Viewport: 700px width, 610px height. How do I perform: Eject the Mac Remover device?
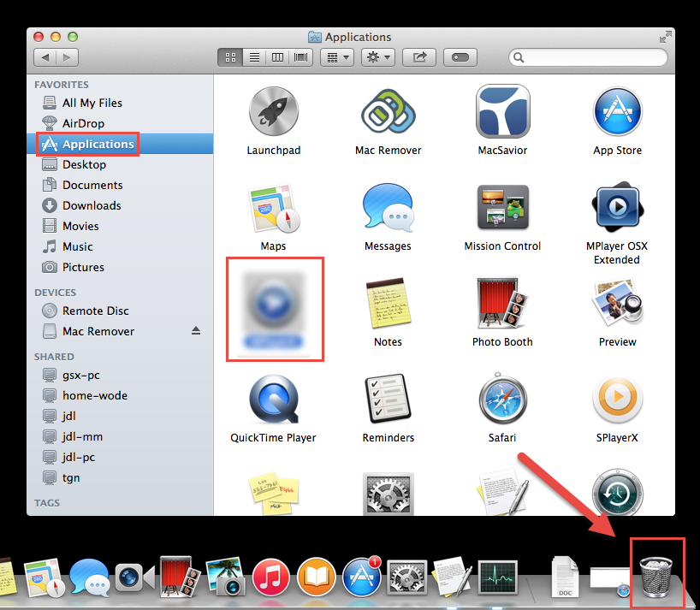point(196,330)
